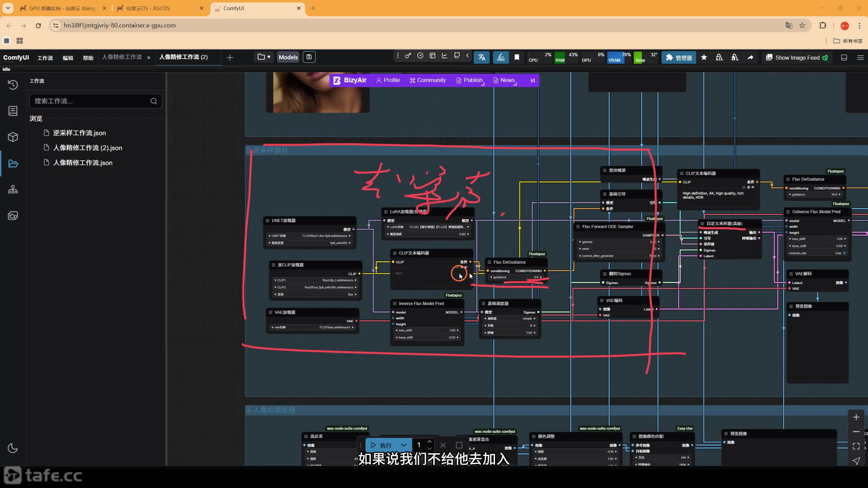Open the 剪枝类型 dropdown in UNET加载器
The height and width of the screenshot is (488, 868).
click(x=310, y=243)
